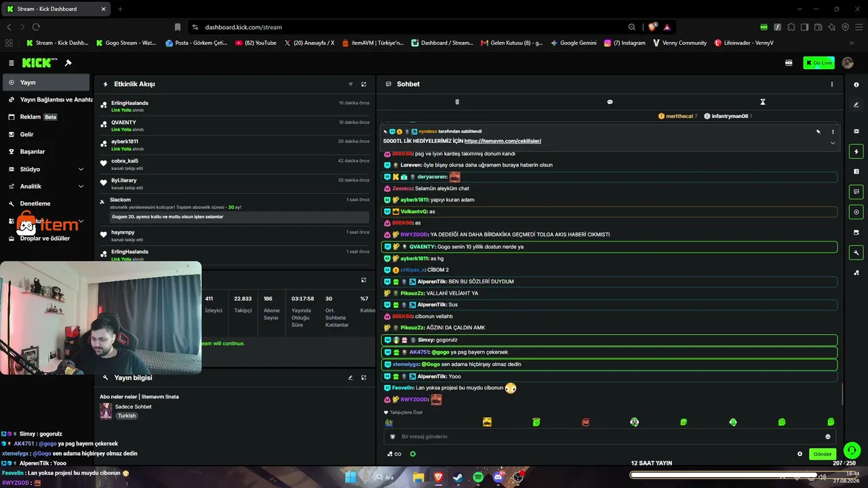This screenshot has height=488, width=868.
Task: Click the hourglass slow mode icon
Action: pyautogui.click(x=763, y=102)
